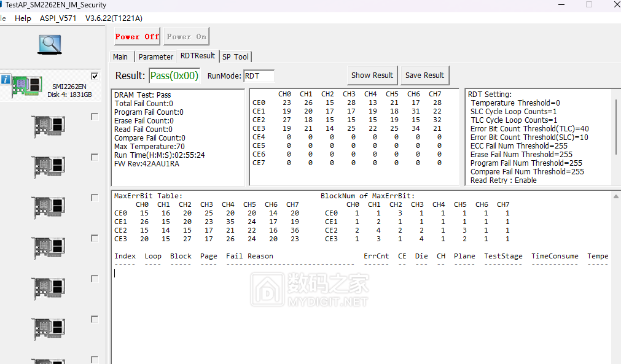Tick the checkbox of the first empty slot
Screen dimensions: 621x364
pos(94,117)
